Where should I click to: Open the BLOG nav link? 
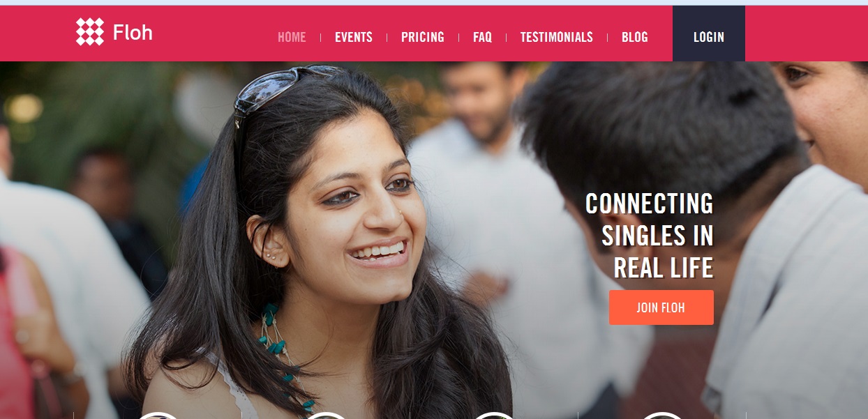pyautogui.click(x=635, y=37)
